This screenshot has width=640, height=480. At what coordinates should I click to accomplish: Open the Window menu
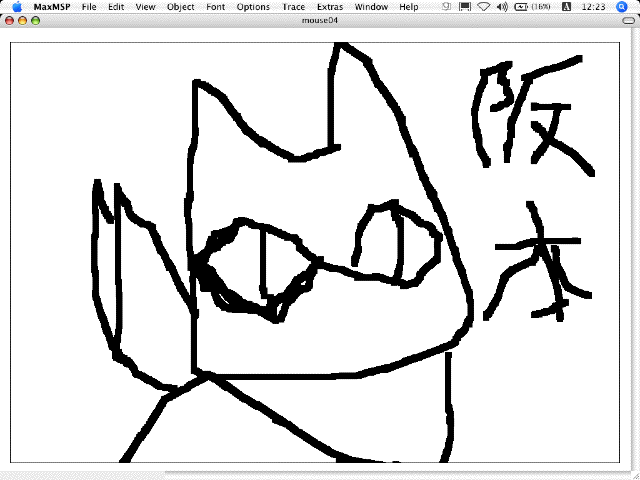(371, 7)
